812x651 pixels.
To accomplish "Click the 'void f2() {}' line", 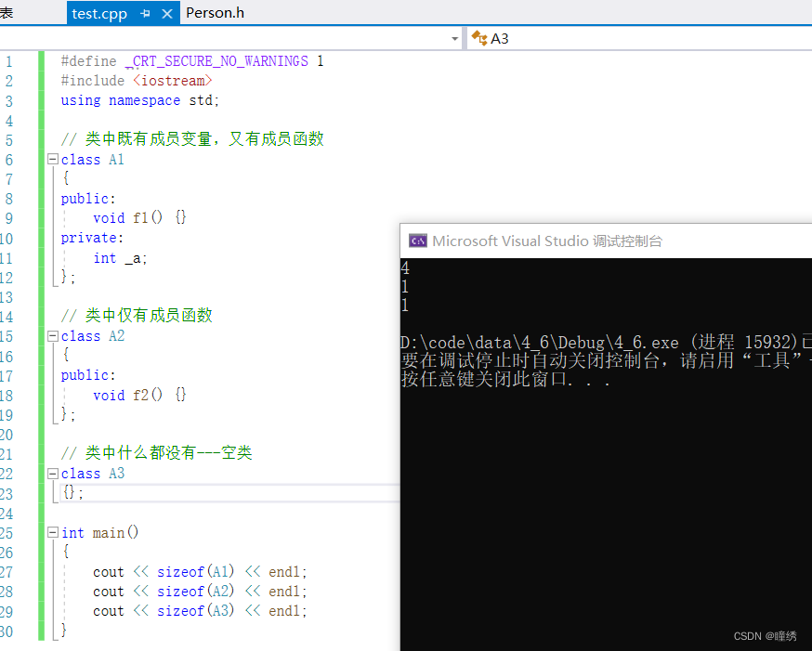I will [139, 396].
